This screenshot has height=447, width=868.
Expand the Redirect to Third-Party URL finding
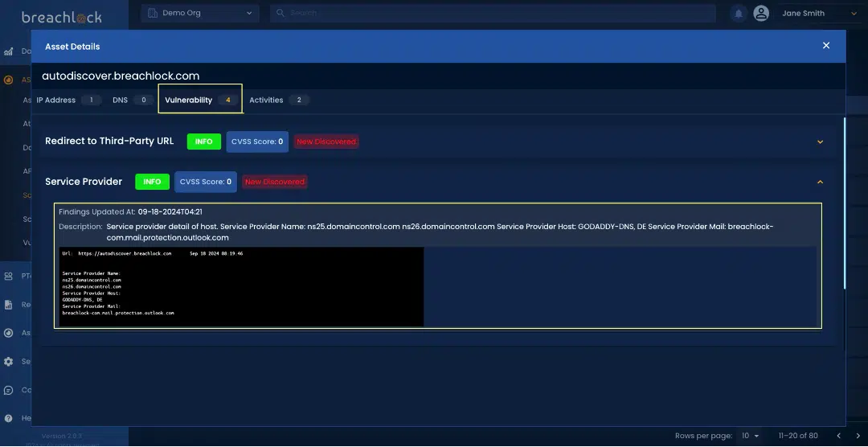821,141
